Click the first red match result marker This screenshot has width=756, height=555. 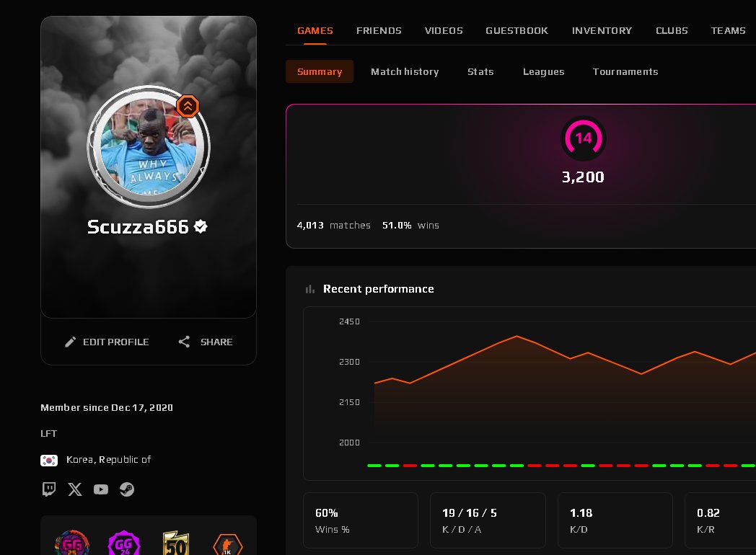click(410, 466)
